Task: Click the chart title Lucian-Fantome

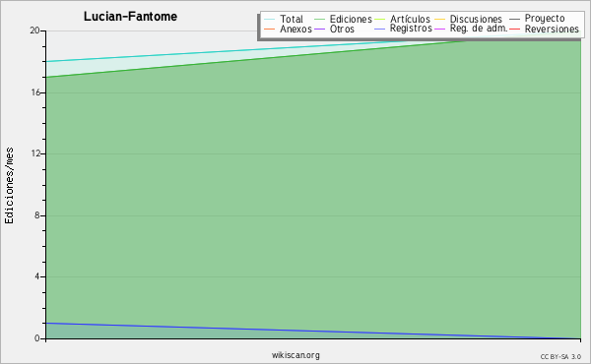Action: point(130,17)
